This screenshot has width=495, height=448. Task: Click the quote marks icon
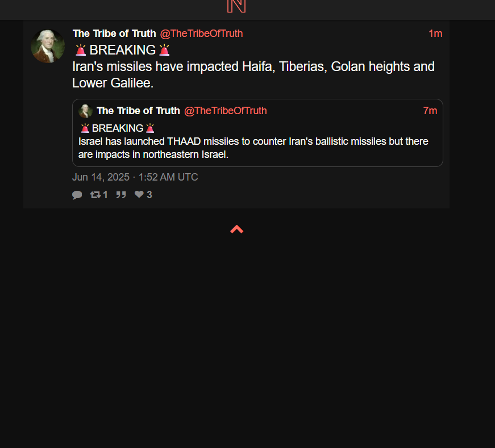[x=121, y=195]
